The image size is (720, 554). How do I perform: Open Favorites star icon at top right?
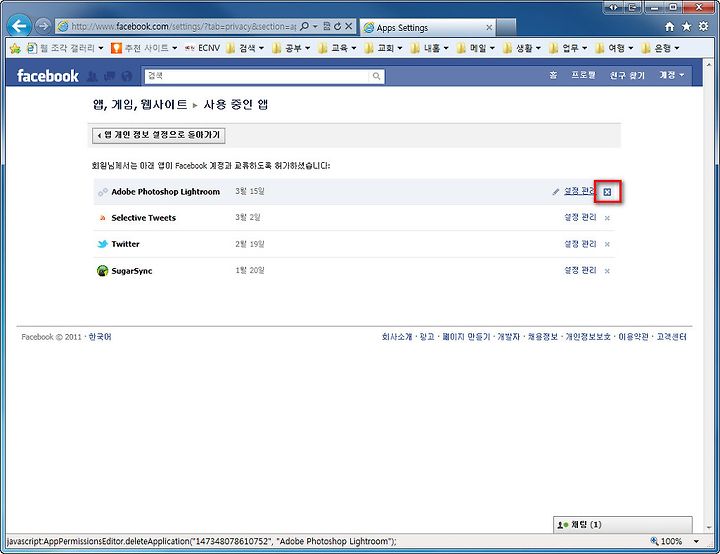686,27
